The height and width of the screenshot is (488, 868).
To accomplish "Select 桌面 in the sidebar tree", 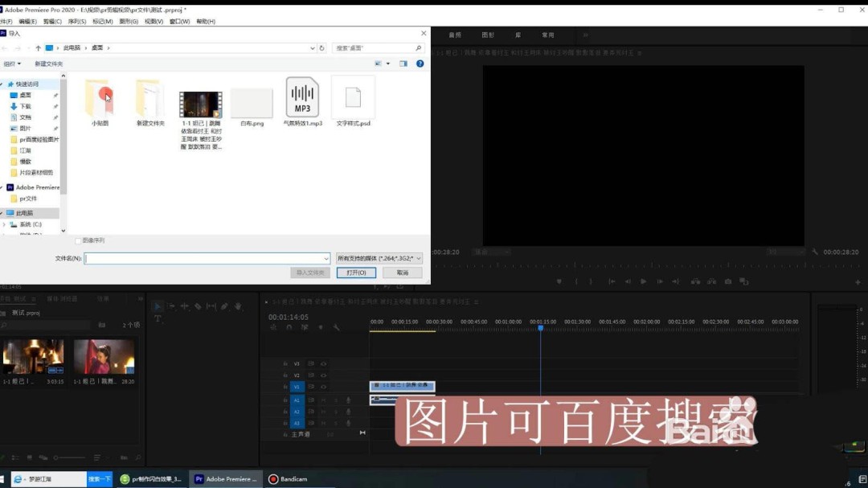I will point(25,96).
